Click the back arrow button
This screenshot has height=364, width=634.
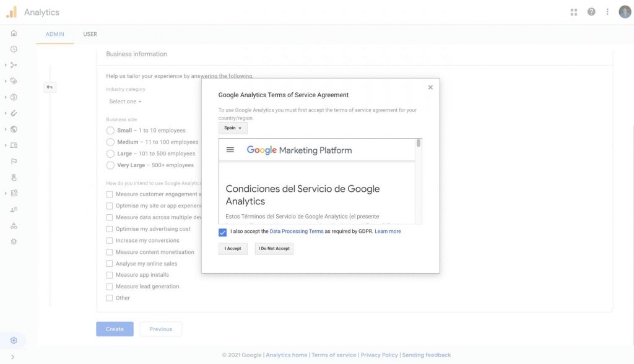click(x=50, y=87)
